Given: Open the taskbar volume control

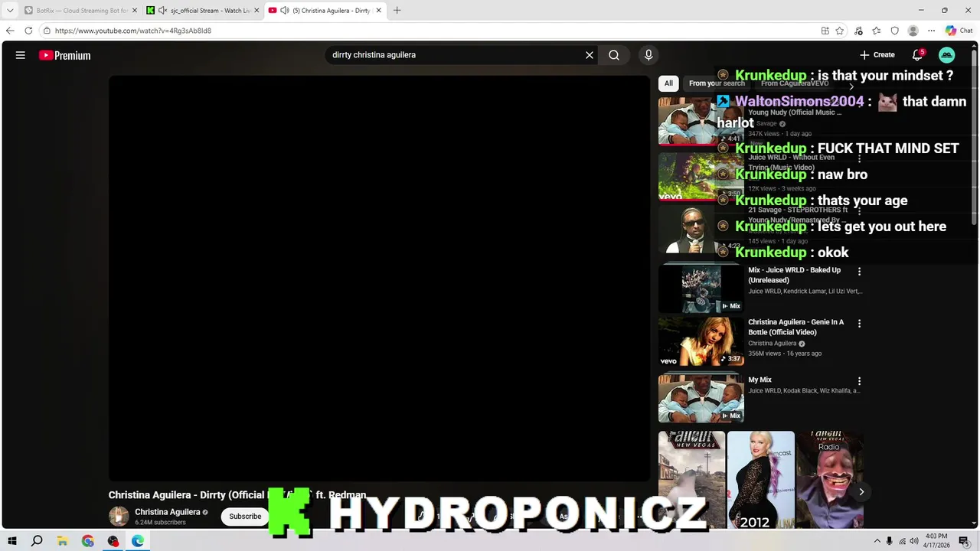Looking at the screenshot, I should click(x=913, y=541).
